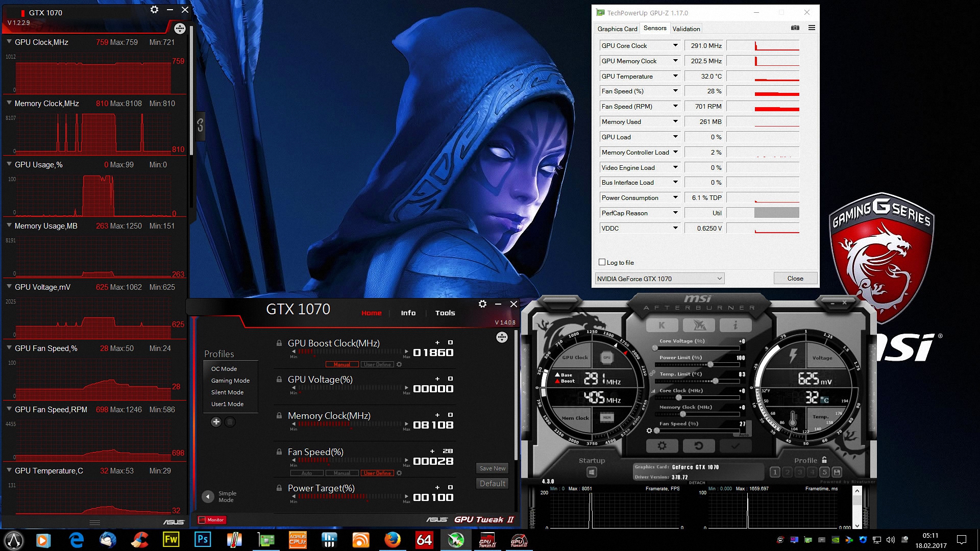Toggle the GPU Boost Clock lock icon
Image resolution: width=980 pixels, height=551 pixels.
tap(279, 343)
